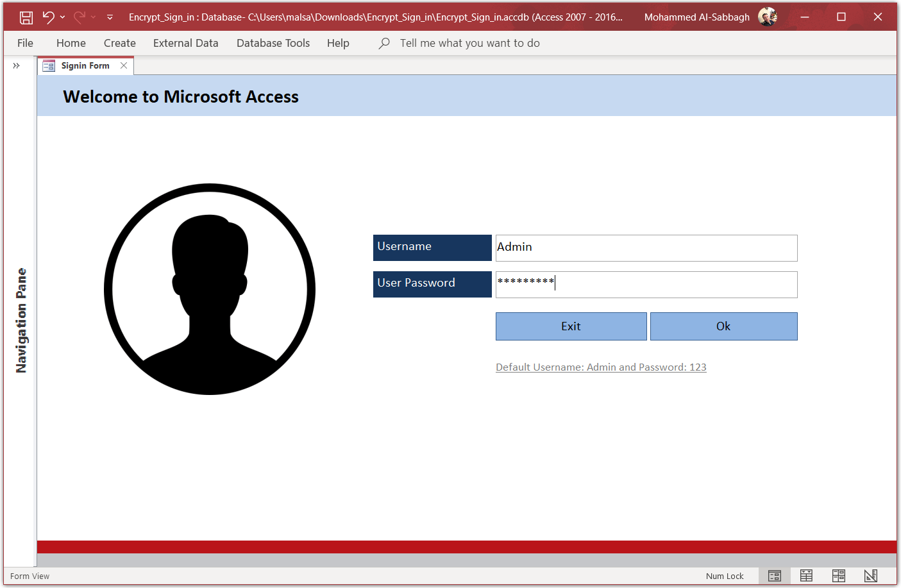Open the Undo history dropdown arrow
The width and height of the screenshot is (901, 588).
[x=62, y=17]
